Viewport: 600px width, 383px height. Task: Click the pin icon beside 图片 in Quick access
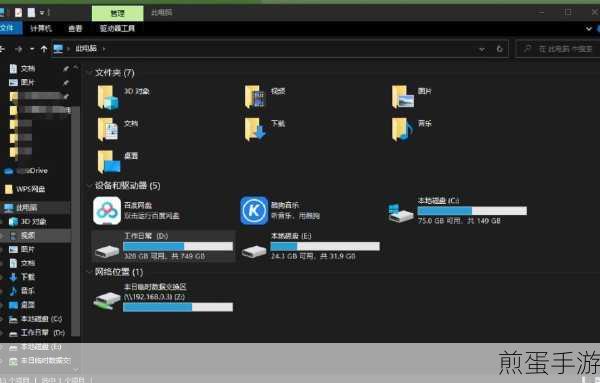point(66,83)
